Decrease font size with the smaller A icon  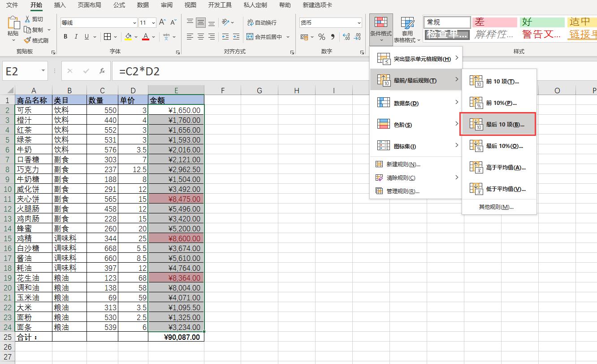(x=173, y=22)
